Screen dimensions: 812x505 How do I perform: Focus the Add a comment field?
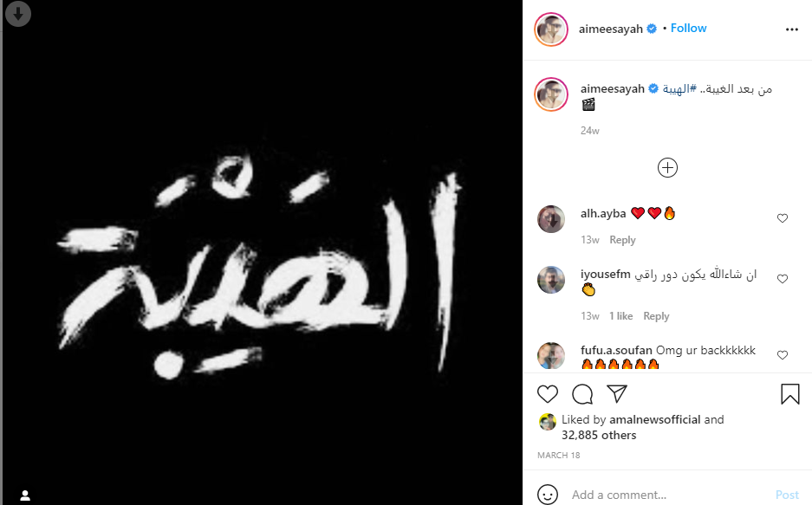click(x=668, y=495)
